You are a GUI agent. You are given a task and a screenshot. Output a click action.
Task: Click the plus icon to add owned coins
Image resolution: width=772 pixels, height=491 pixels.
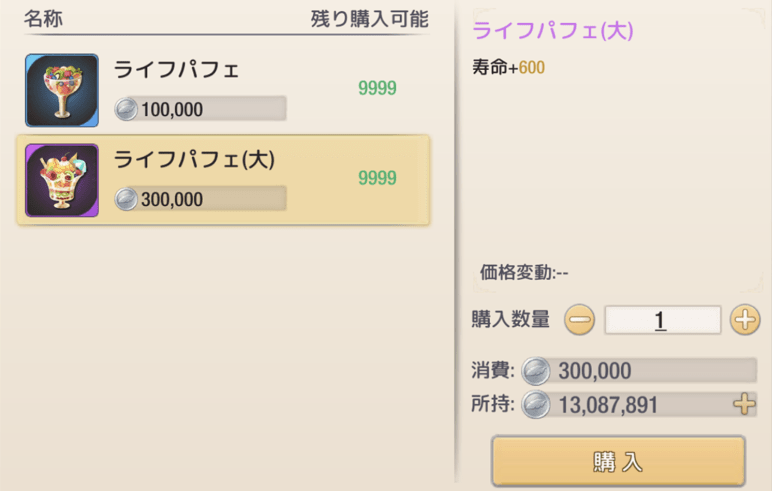coord(744,404)
